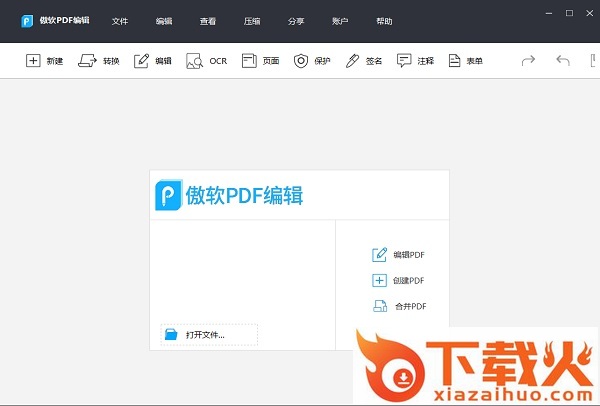The image size is (600, 406).
Task: Open the 注释 comment bubble tool
Action: (404, 60)
